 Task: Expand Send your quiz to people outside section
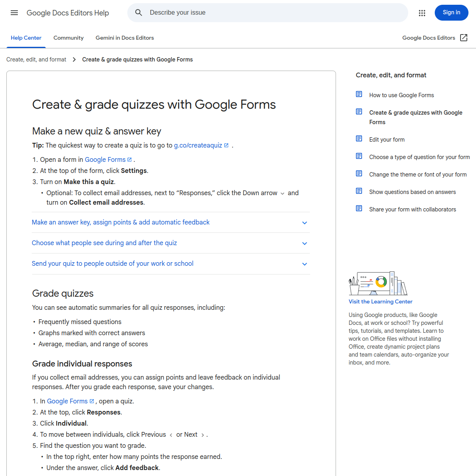(x=171, y=264)
